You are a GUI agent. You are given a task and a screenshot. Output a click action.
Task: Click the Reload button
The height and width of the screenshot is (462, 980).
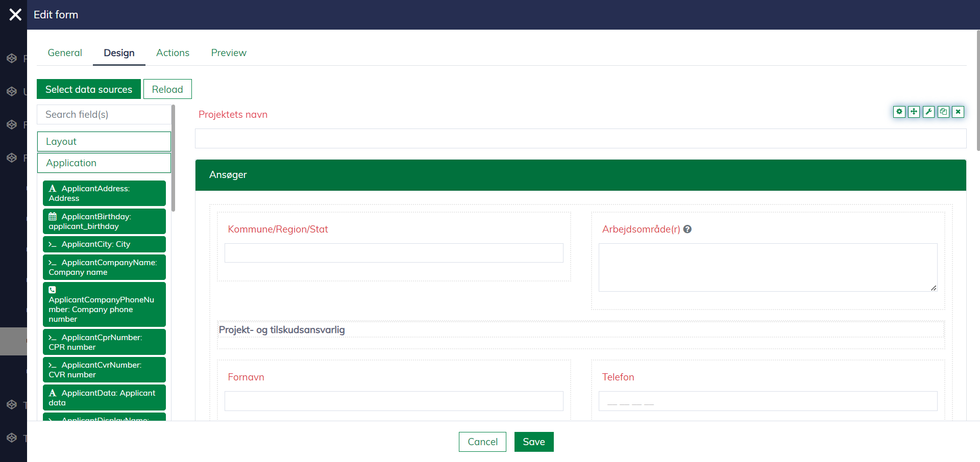167,89
